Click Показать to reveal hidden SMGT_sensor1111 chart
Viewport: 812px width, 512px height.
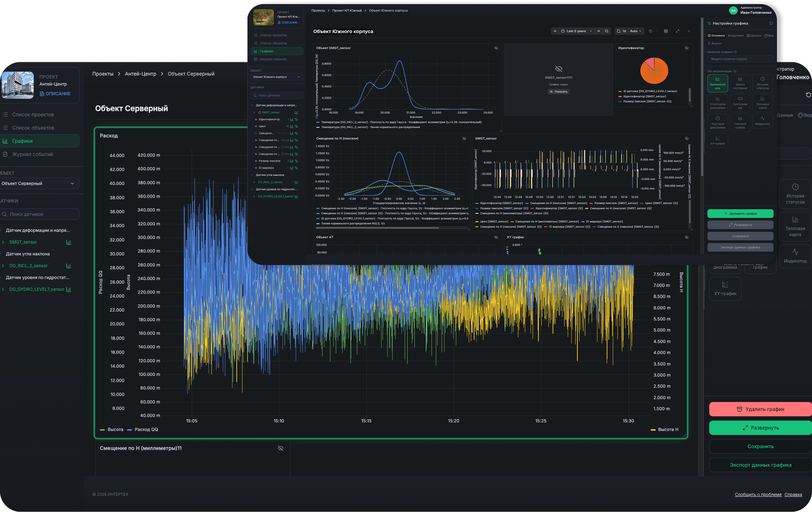click(559, 92)
